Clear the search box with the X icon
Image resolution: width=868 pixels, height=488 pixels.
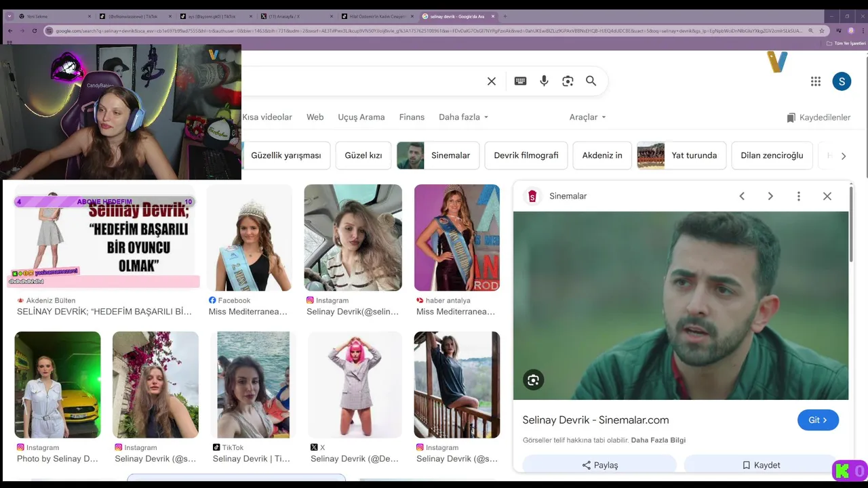[x=492, y=81]
